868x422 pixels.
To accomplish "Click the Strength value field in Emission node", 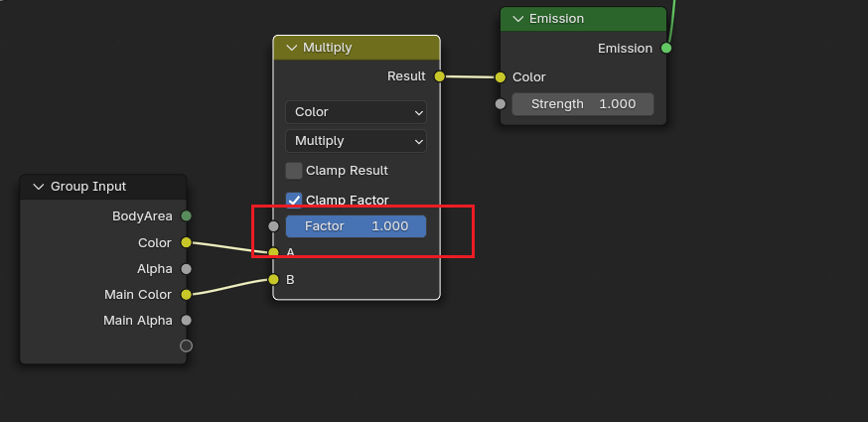I will (583, 104).
